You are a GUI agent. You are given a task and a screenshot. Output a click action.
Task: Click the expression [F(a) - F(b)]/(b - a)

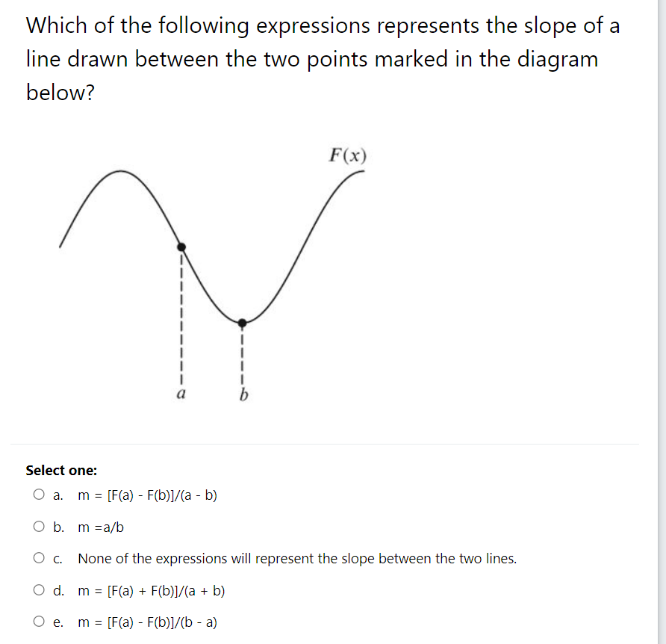click(147, 622)
